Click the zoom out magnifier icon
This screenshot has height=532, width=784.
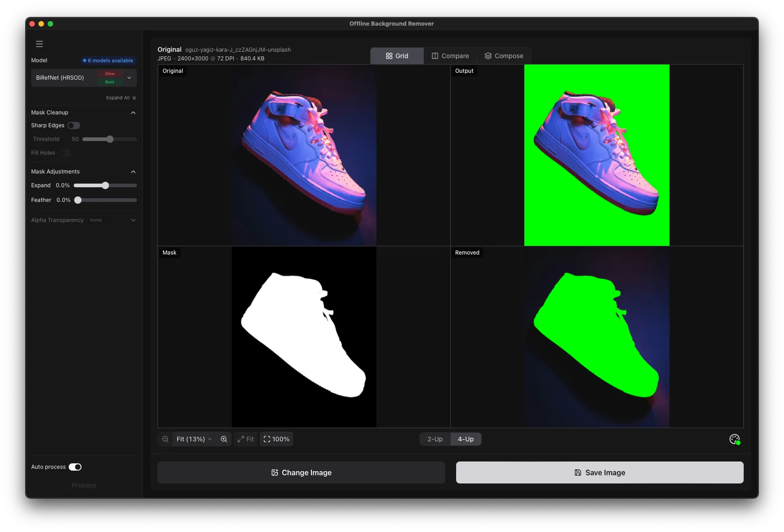[x=165, y=439]
